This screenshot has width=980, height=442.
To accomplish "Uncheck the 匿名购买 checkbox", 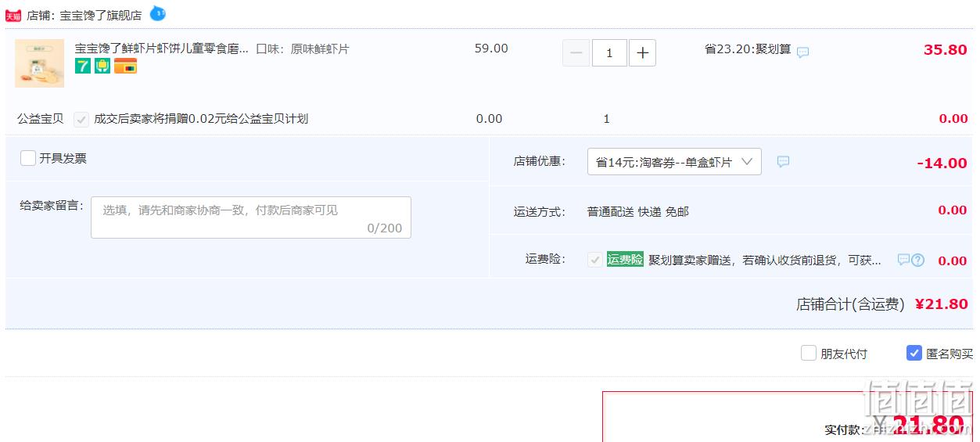I will tap(914, 353).
